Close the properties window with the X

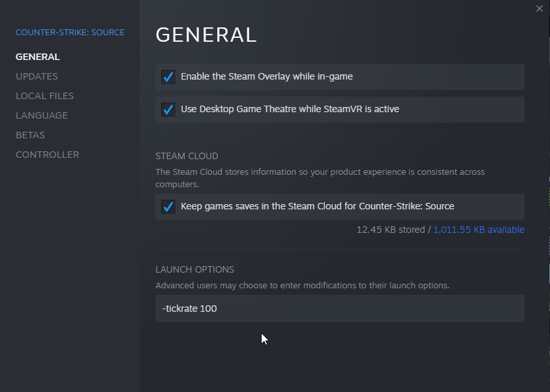(539, 8)
